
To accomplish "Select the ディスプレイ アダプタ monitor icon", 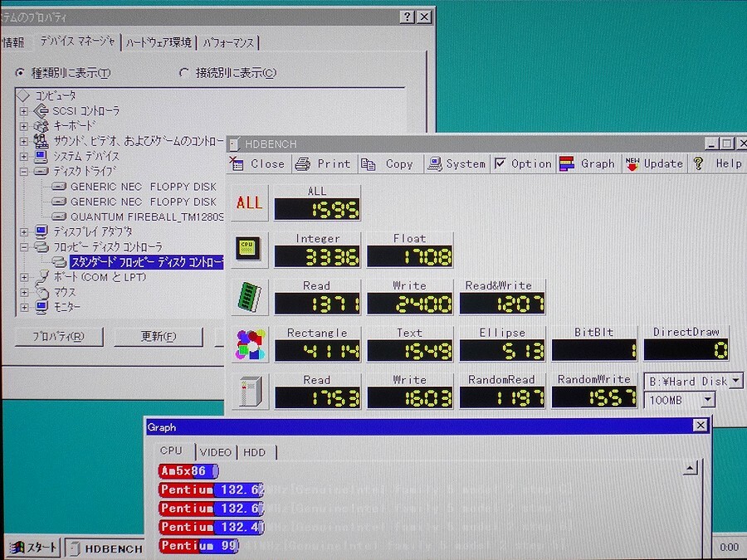I will pyautogui.click(x=41, y=232).
